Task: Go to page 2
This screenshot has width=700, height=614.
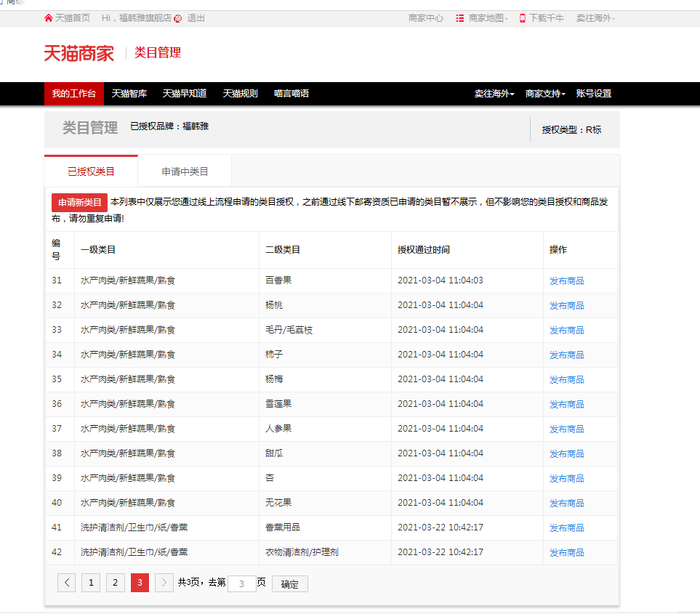Action: 115,582
